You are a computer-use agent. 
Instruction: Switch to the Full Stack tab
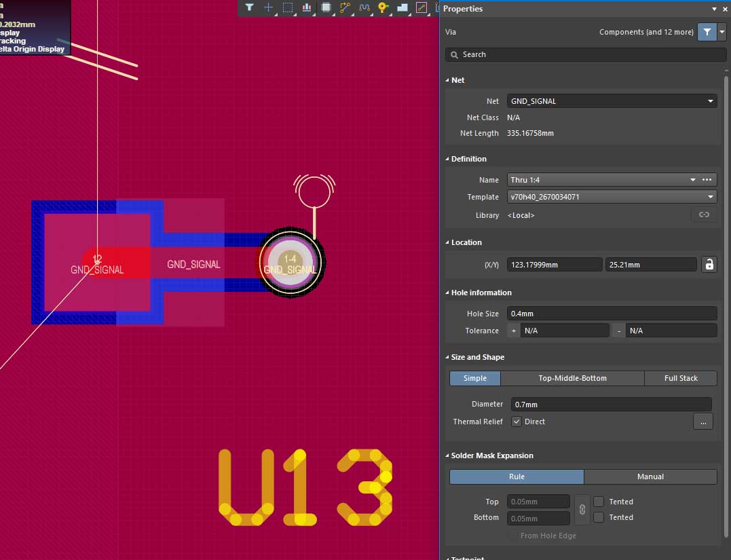(x=681, y=378)
